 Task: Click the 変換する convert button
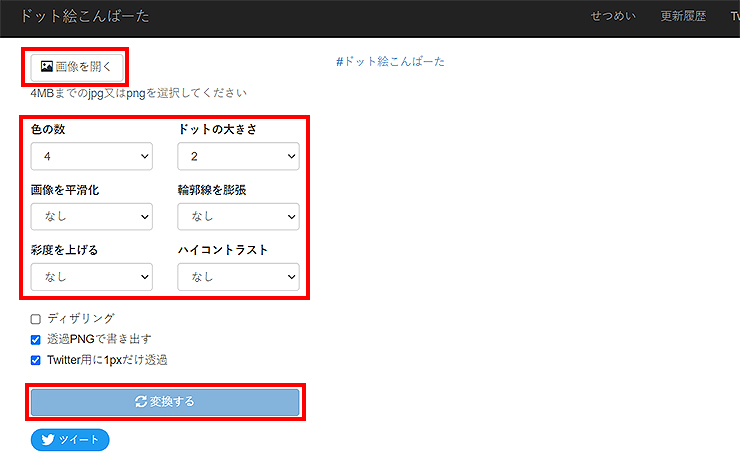[165, 402]
